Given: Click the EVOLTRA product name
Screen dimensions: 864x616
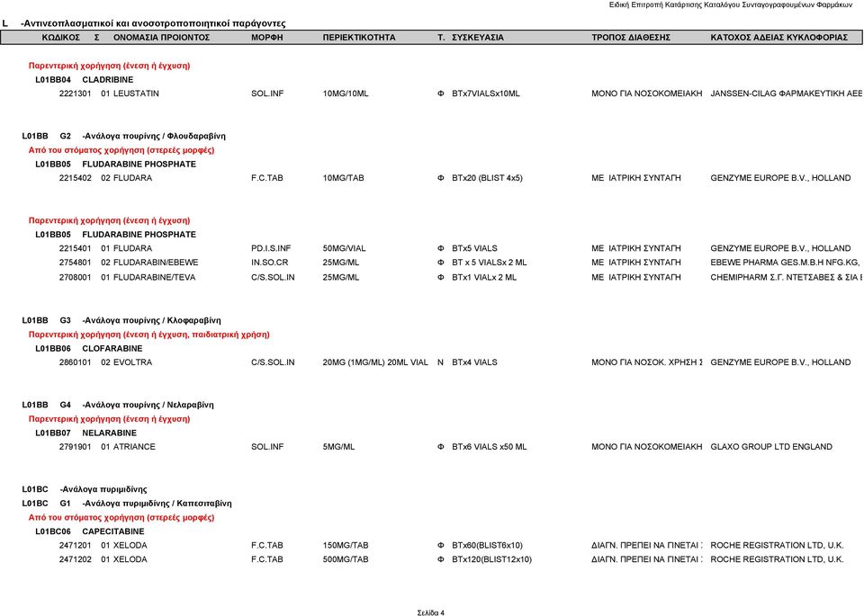Looking at the screenshot, I should [x=132, y=362].
